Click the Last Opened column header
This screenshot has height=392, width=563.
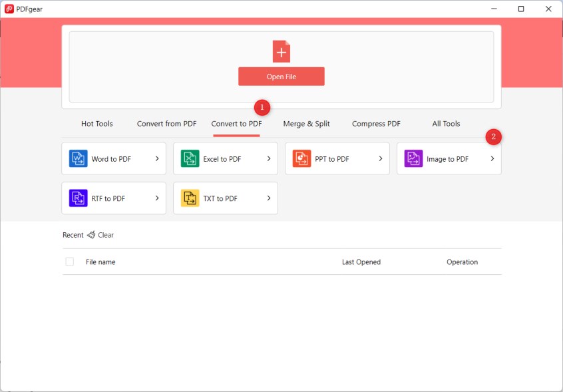coord(361,262)
